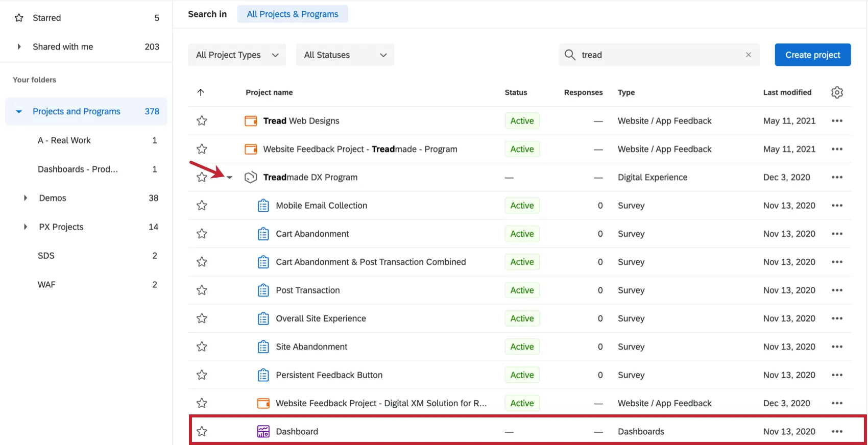The width and height of the screenshot is (868, 445).
Task: Open options menu for Post Transaction
Action: point(837,290)
